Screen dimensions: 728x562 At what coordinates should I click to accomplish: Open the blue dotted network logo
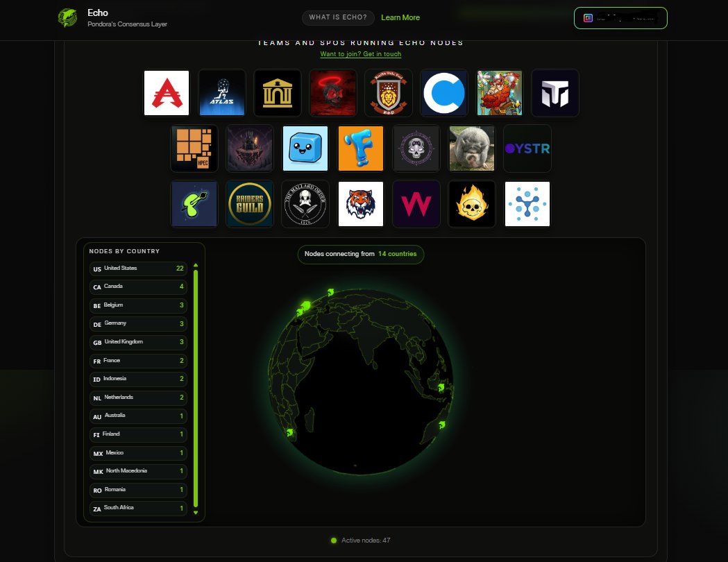click(527, 204)
